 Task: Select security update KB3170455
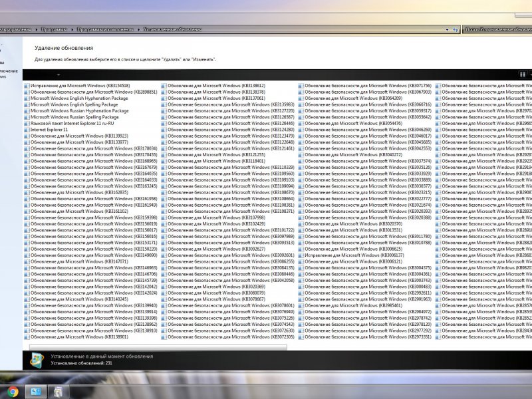(x=91, y=155)
